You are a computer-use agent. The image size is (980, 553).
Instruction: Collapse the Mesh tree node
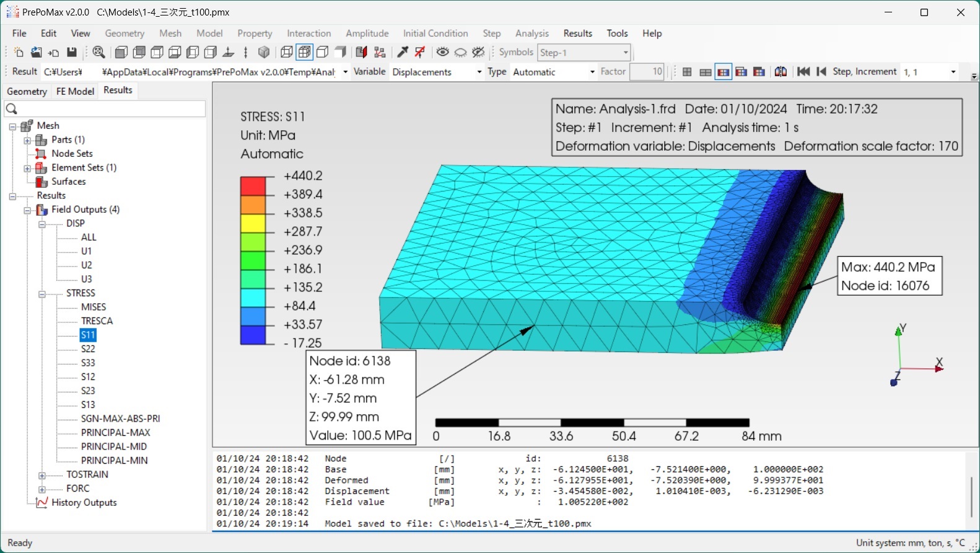(12, 126)
